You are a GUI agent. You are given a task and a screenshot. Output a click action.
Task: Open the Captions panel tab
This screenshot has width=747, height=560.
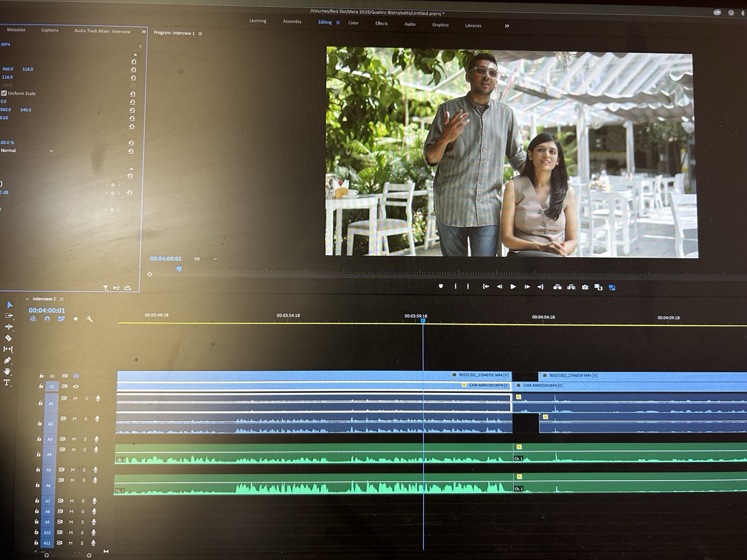pos(50,30)
